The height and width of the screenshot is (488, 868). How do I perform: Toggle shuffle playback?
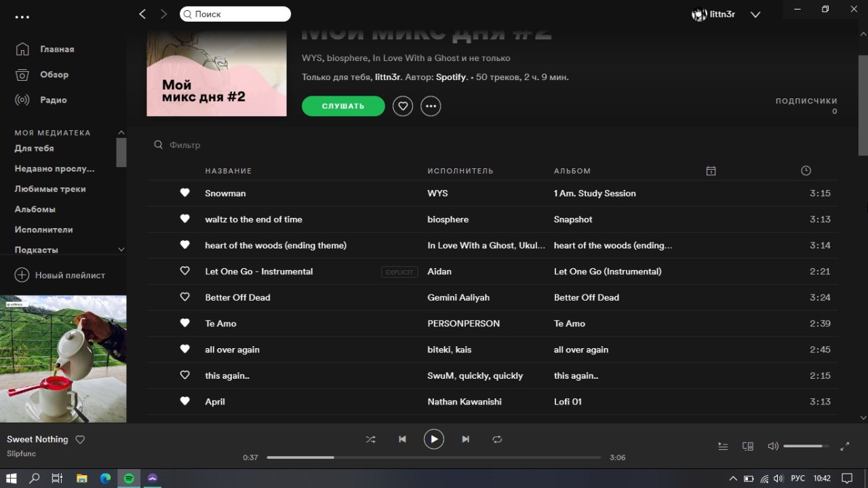pyautogui.click(x=370, y=439)
